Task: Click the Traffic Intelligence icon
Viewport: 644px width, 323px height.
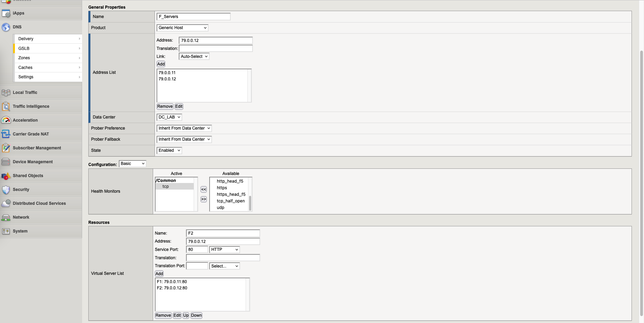Action: [6, 106]
